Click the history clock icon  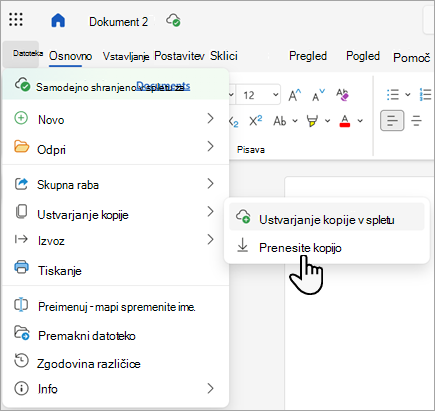[x=21, y=361]
